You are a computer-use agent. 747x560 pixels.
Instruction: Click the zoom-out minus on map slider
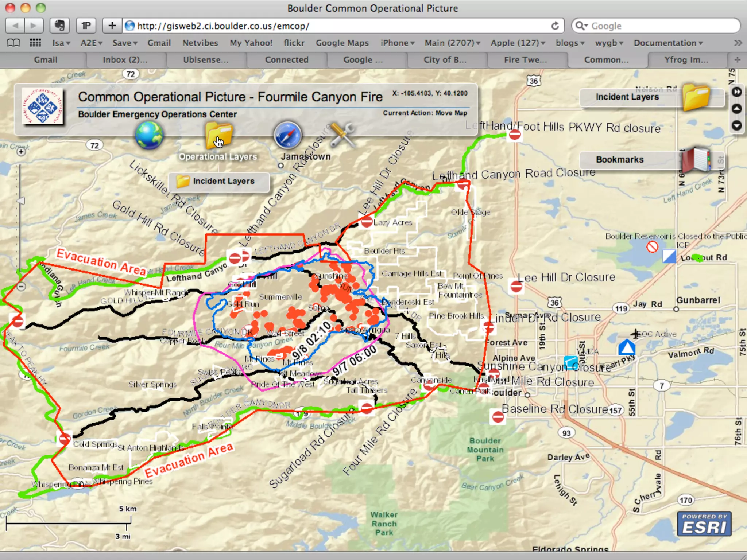(x=21, y=287)
